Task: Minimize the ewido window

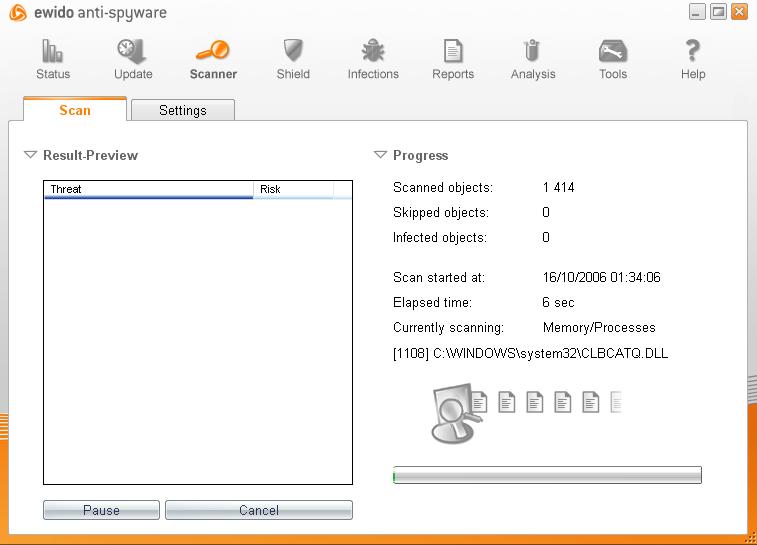Action: 697,12
